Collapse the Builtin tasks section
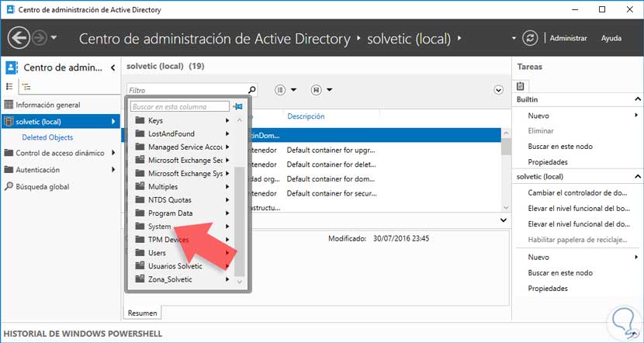Screen dimensions: 644x343 tap(638, 99)
